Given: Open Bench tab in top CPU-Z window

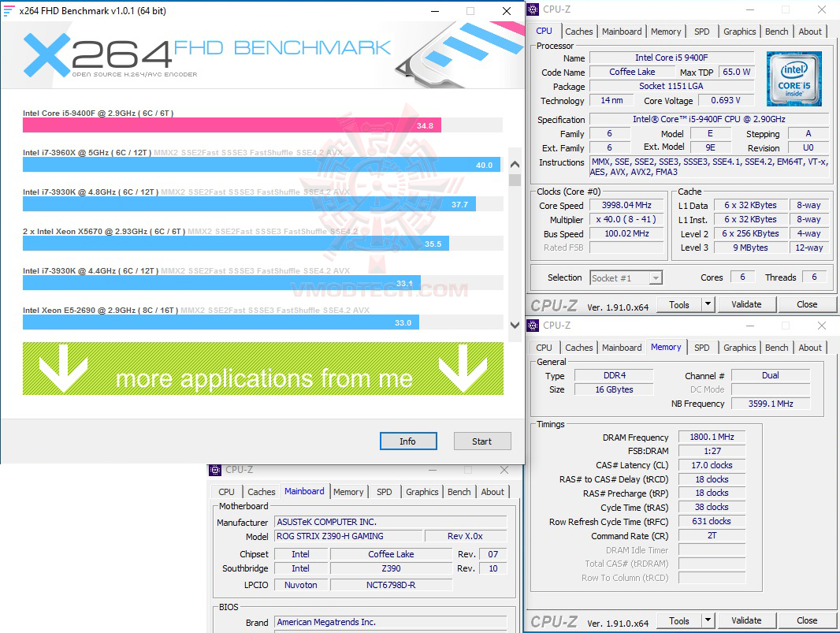Looking at the screenshot, I should [x=776, y=32].
